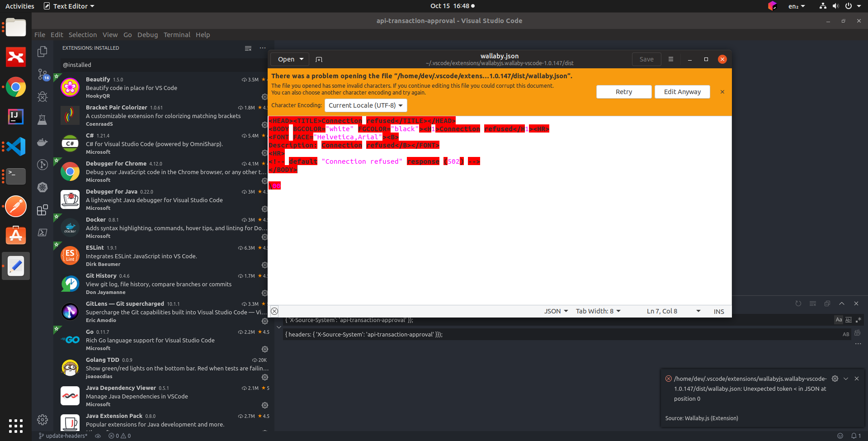
Task: Open the VS Code File menu
Action: tap(40, 35)
